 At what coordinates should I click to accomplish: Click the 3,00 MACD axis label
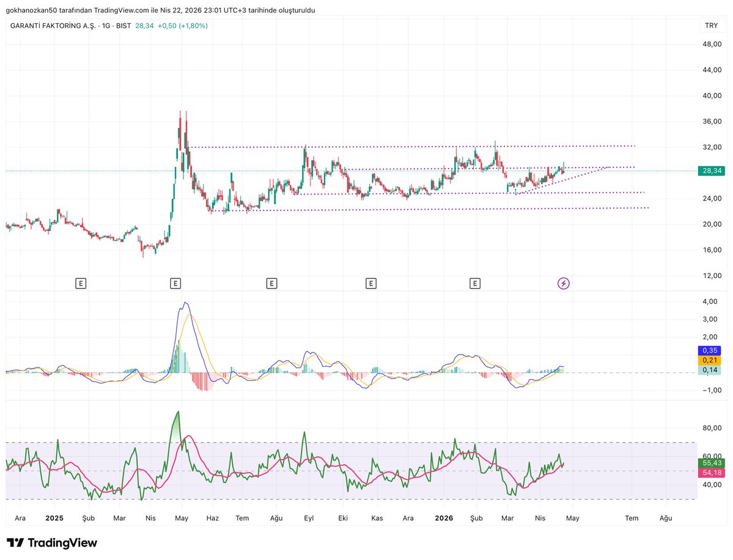[710, 319]
